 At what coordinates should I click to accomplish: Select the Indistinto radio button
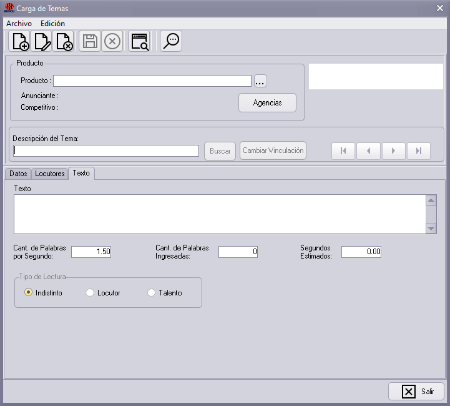point(29,292)
